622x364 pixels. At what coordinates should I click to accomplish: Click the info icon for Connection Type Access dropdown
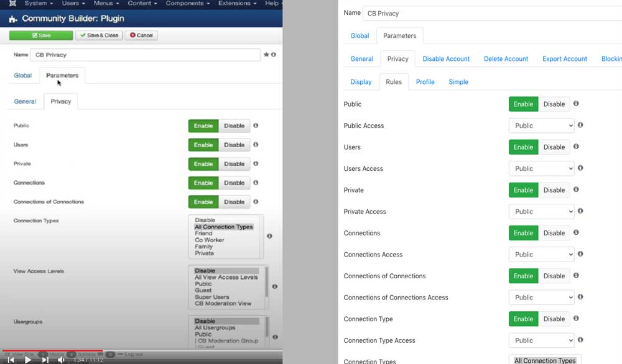click(580, 340)
